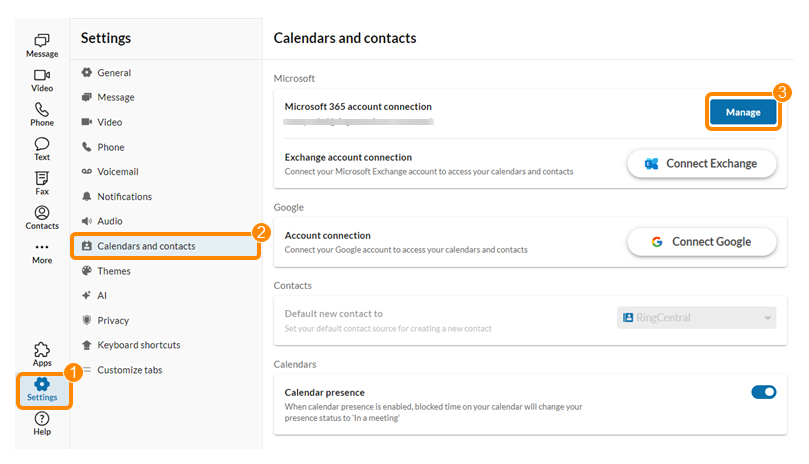The height and width of the screenshot is (464, 809).
Task: Open the Message icon in left sidebar
Action: point(42,40)
